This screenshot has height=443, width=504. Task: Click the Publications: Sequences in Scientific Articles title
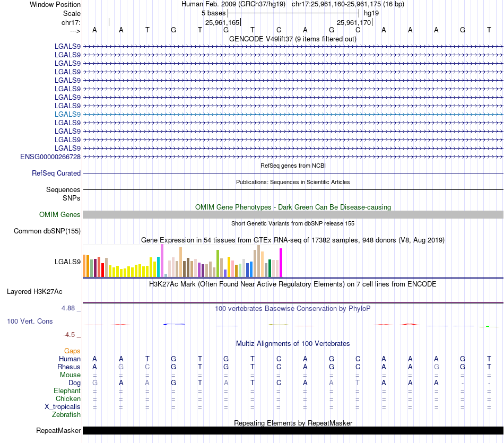293,182
